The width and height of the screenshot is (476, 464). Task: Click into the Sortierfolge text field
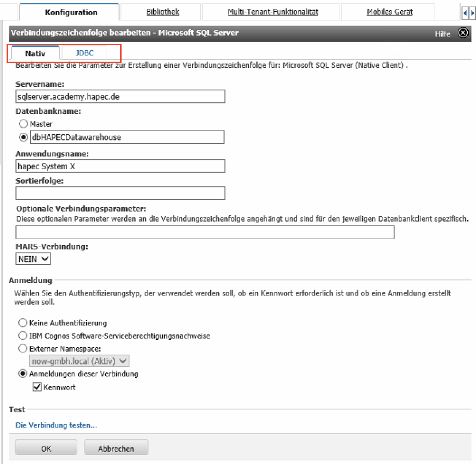[120, 193]
